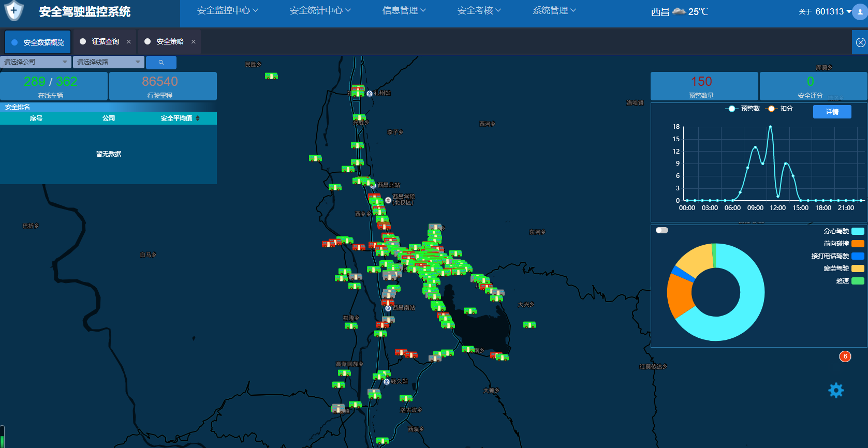Image resolution: width=868 pixels, height=448 pixels.
Task: Select the 西昌学院 marker on map
Action: pos(388,200)
